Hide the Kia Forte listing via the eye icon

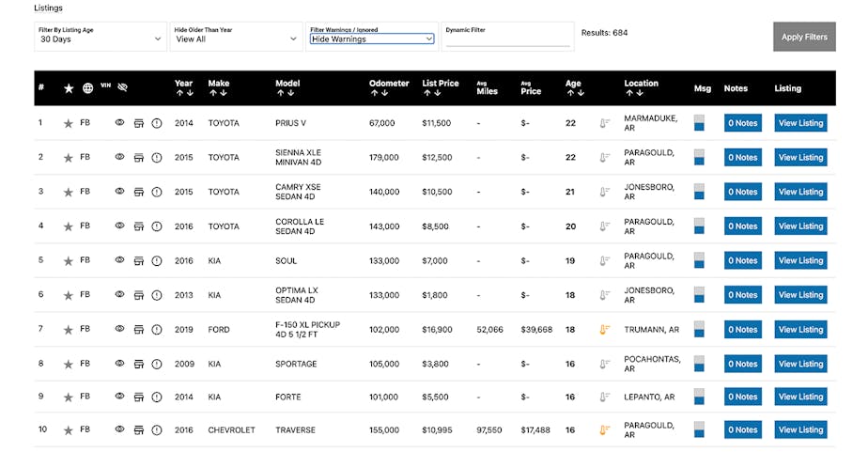(119, 397)
